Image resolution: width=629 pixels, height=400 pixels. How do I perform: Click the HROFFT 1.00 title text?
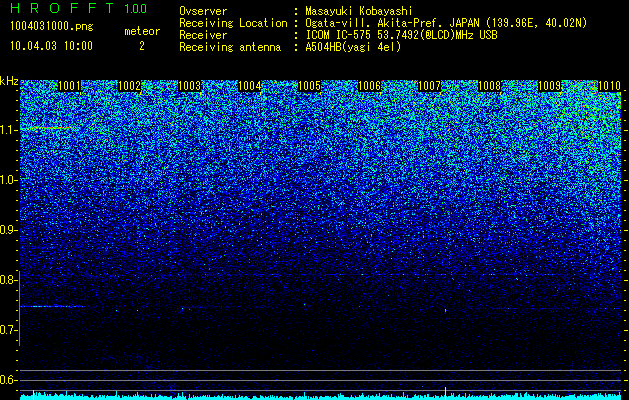point(79,8)
